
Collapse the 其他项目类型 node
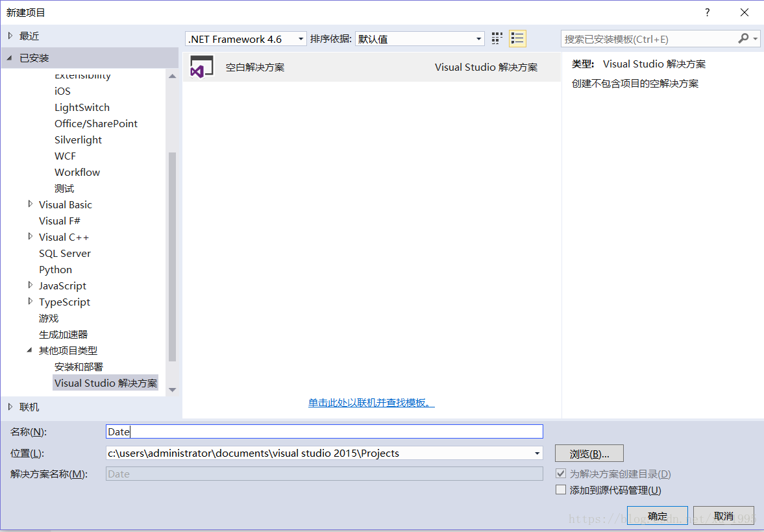tap(30, 350)
